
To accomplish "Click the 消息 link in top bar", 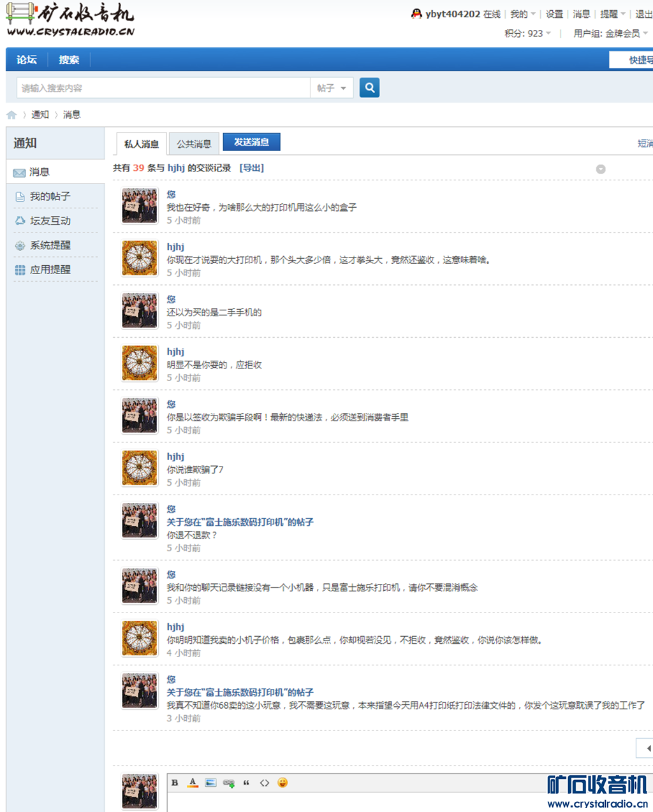I will [581, 14].
